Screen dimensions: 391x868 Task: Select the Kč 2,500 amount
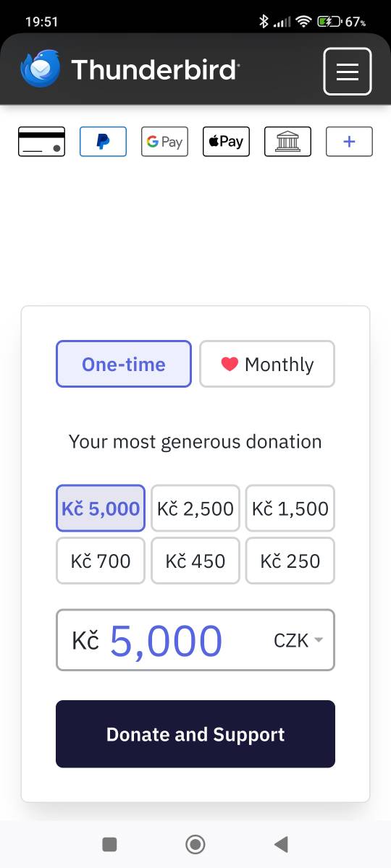pyautogui.click(x=195, y=509)
